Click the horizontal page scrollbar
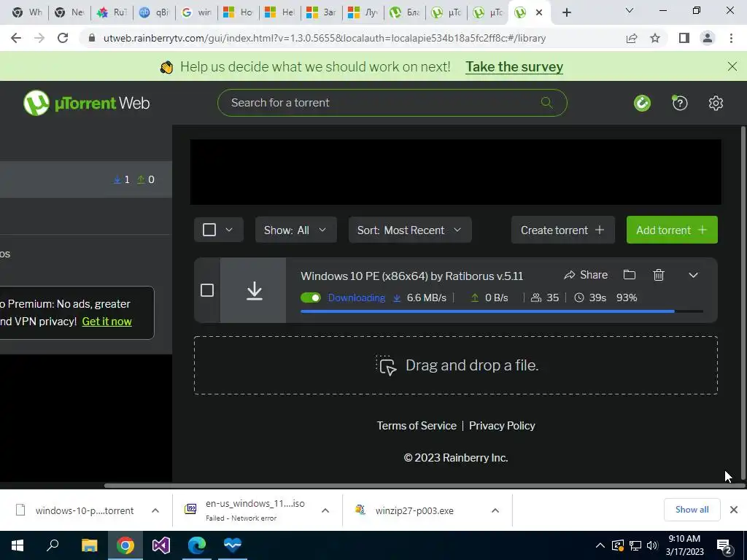Image resolution: width=747 pixels, height=560 pixels. (x=424, y=486)
